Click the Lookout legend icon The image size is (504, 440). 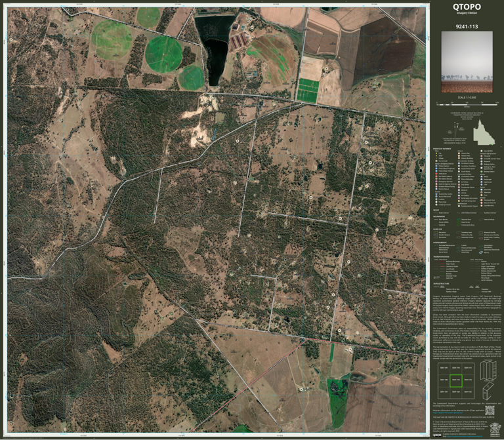pos(436,199)
